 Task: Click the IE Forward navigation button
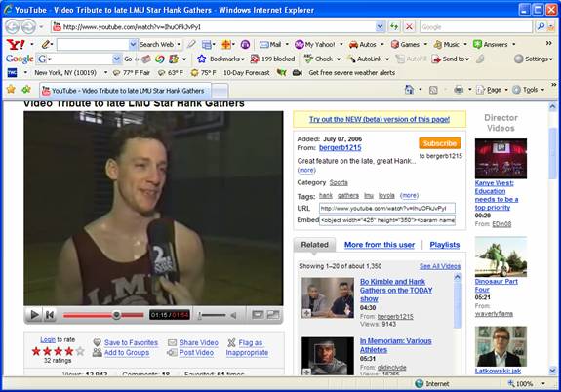[28, 27]
